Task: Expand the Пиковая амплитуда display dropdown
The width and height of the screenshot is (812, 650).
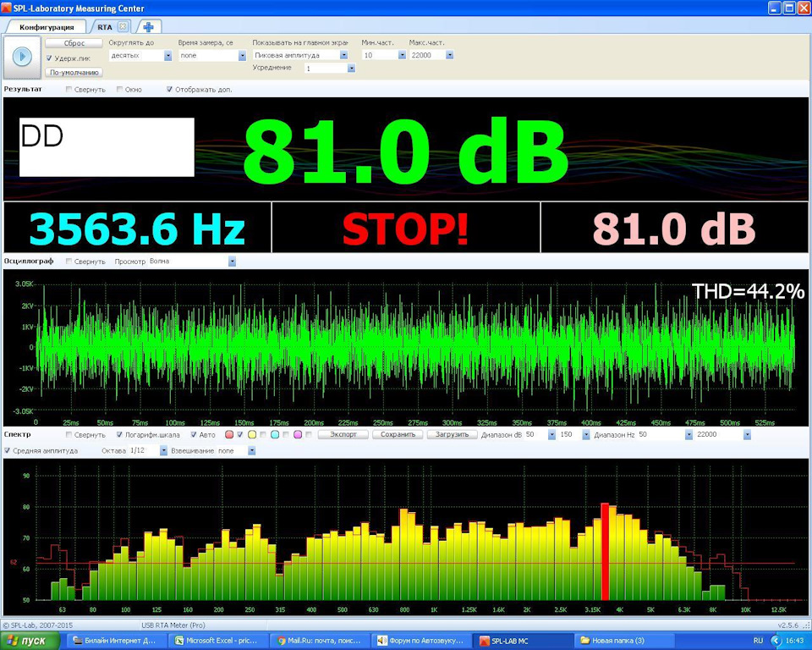Action: click(x=344, y=55)
